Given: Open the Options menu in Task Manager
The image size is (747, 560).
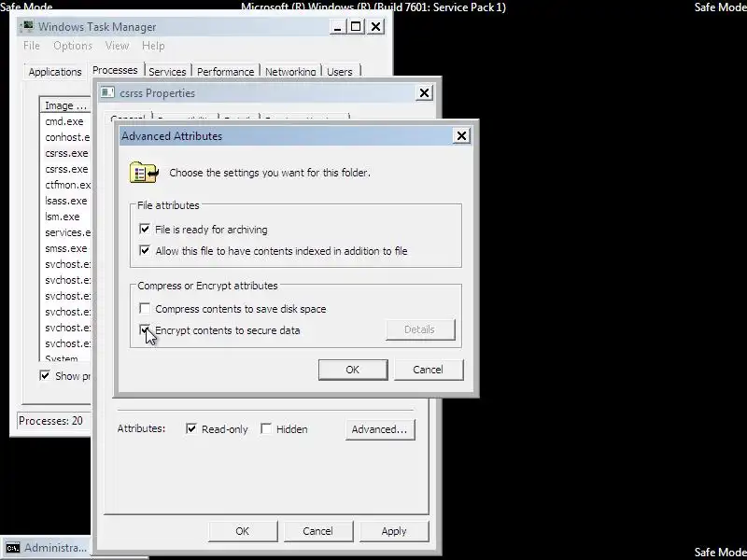Looking at the screenshot, I should [x=73, y=46].
